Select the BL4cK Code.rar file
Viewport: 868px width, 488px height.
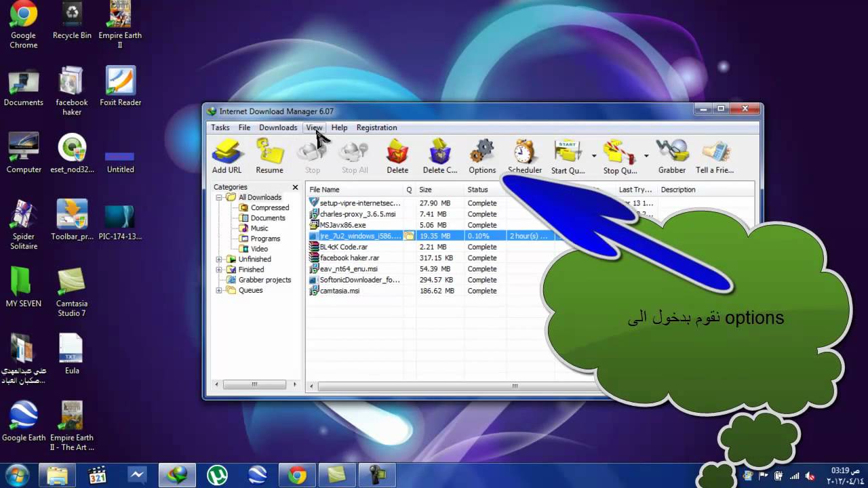pyautogui.click(x=344, y=247)
